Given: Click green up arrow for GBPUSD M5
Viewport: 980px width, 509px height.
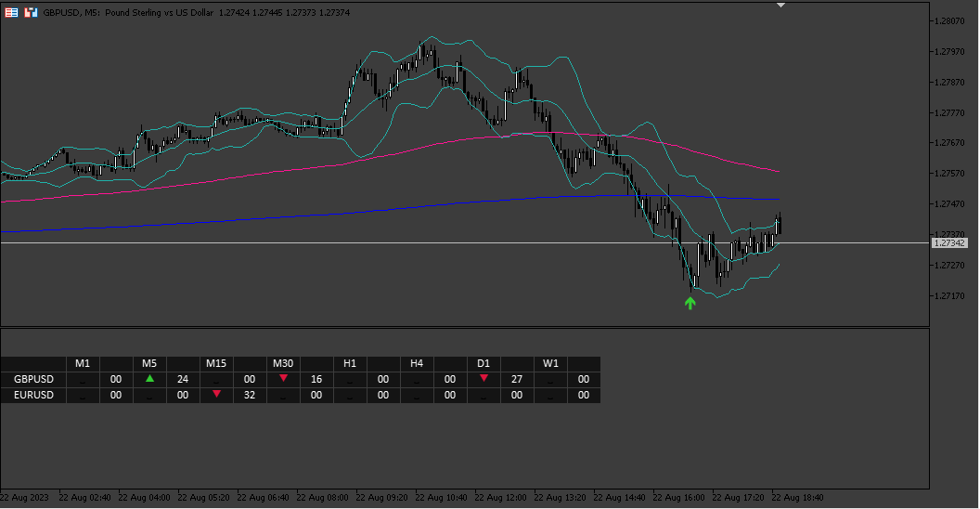Looking at the screenshot, I should tap(149, 378).
